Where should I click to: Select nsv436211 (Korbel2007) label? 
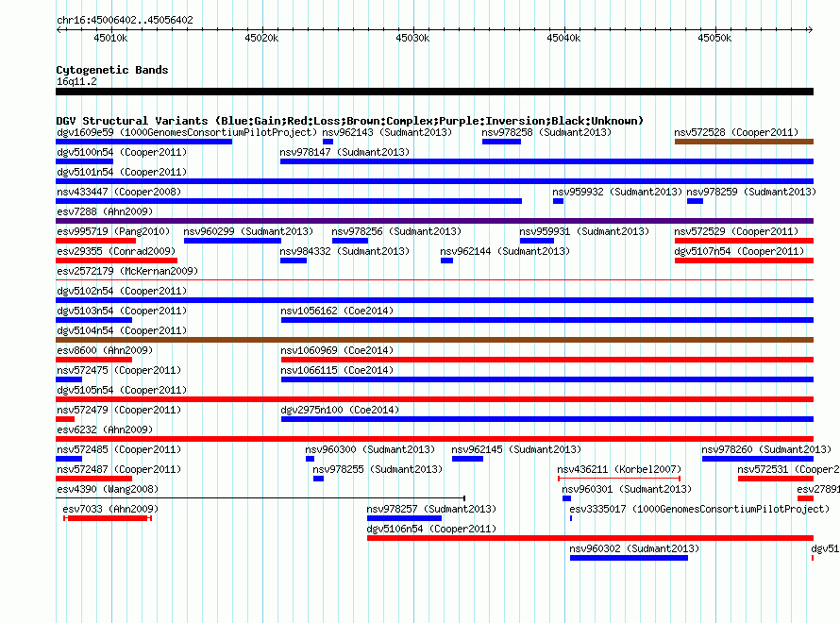click(x=619, y=469)
